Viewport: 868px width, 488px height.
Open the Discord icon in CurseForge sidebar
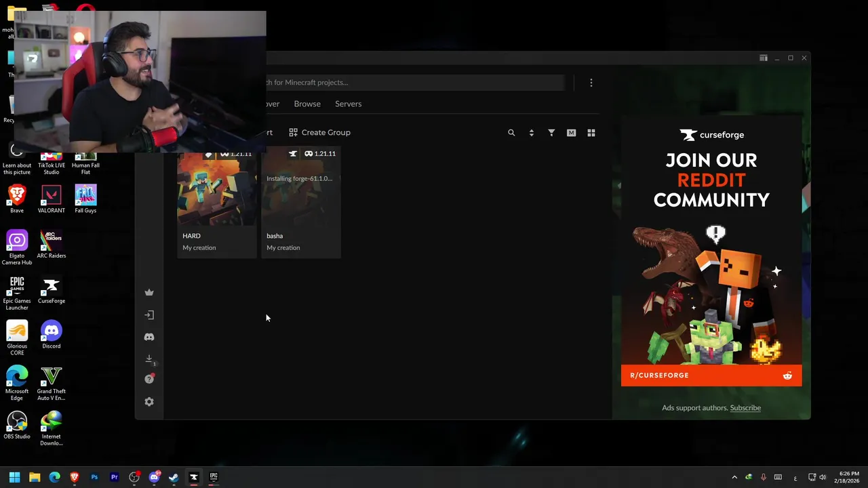(149, 337)
